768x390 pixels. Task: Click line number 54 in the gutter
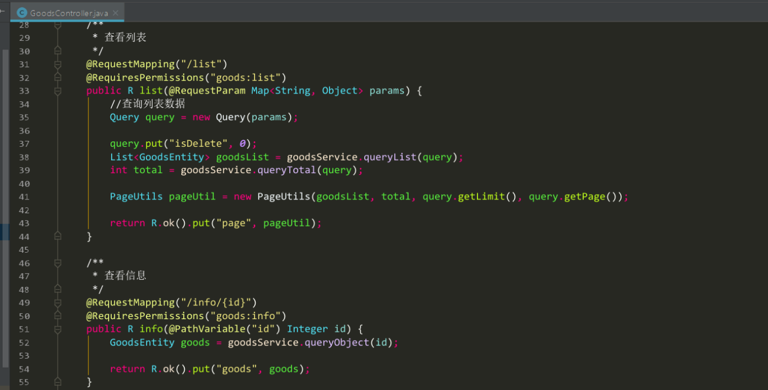click(x=24, y=369)
